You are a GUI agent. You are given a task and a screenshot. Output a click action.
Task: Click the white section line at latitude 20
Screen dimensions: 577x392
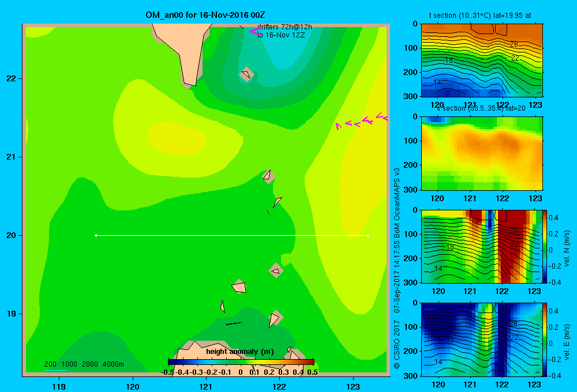[x=232, y=235]
